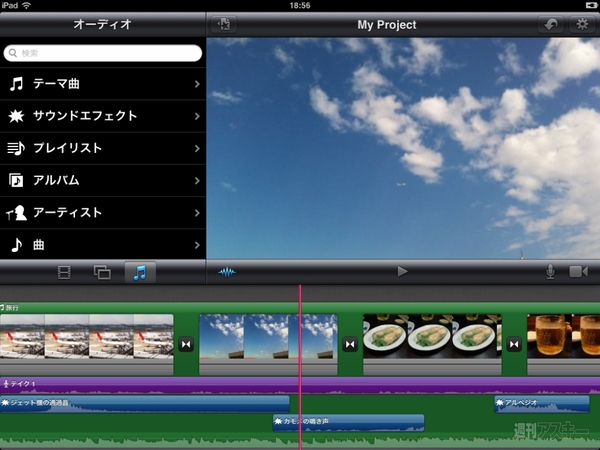
Task: Open the プレイリスト list
Action: (x=103, y=148)
